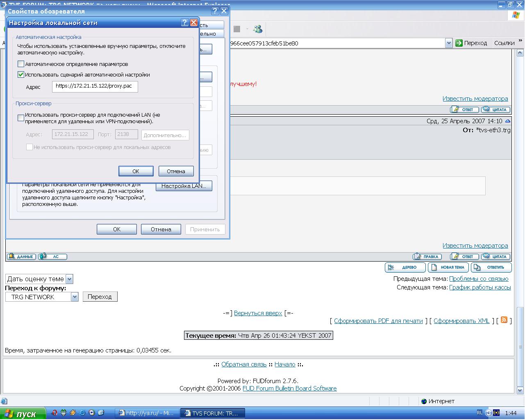
Task: Click the bottom Цитата quote button
Action: [x=496, y=257]
